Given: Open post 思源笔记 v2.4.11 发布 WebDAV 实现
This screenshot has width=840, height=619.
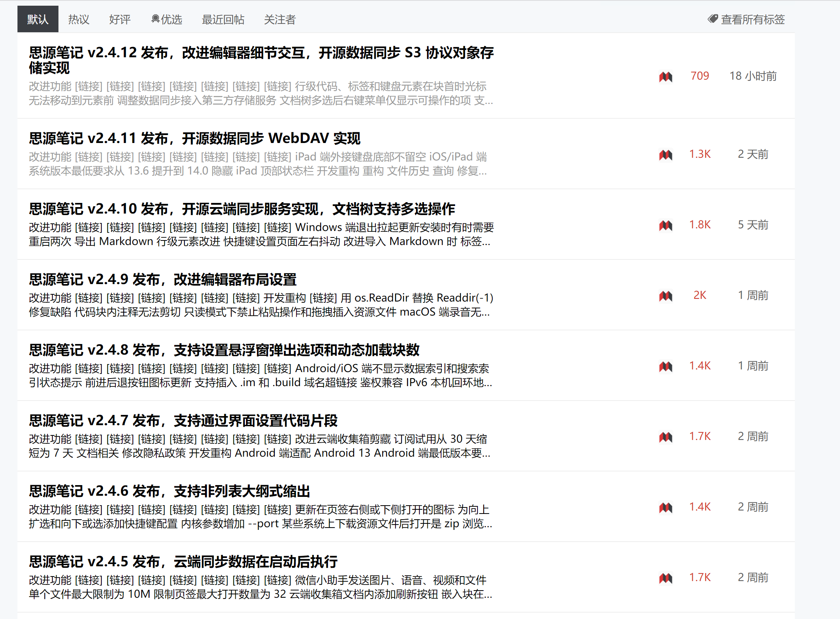Looking at the screenshot, I should (195, 138).
